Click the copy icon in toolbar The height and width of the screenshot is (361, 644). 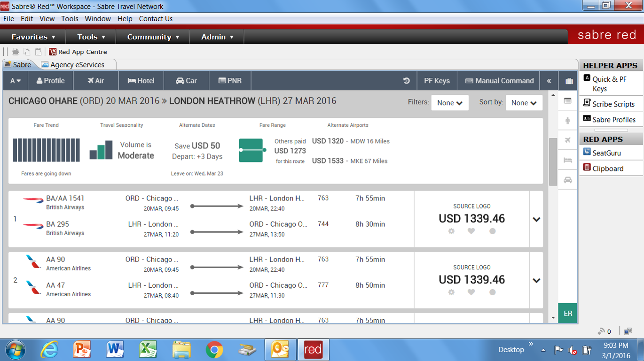pos(27,52)
